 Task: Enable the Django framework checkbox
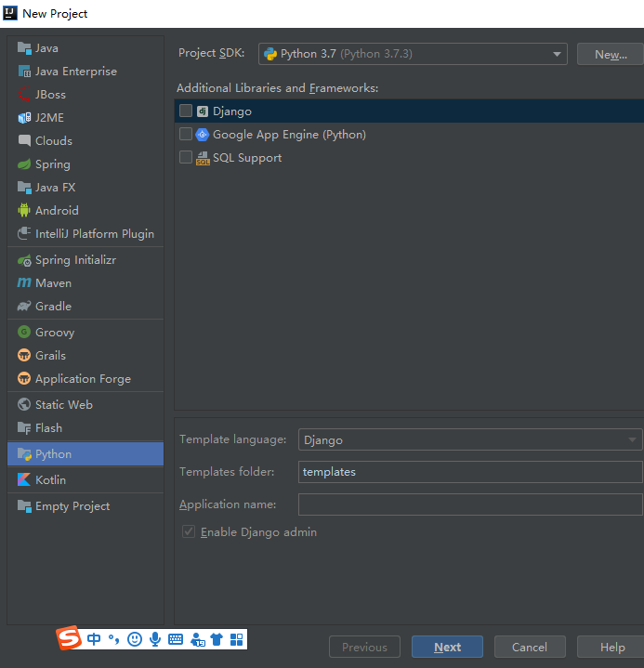click(186, 111)
